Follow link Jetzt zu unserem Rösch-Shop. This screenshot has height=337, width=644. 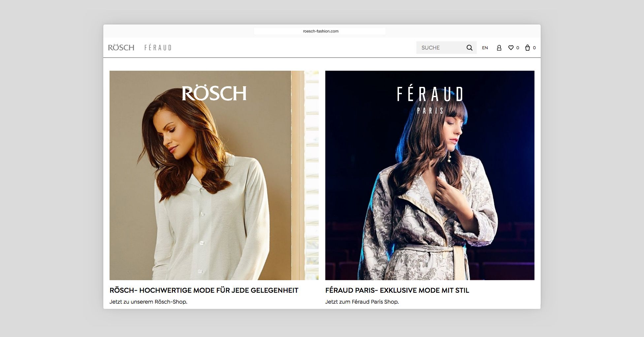pyautogui.click(x=148, y=302)
